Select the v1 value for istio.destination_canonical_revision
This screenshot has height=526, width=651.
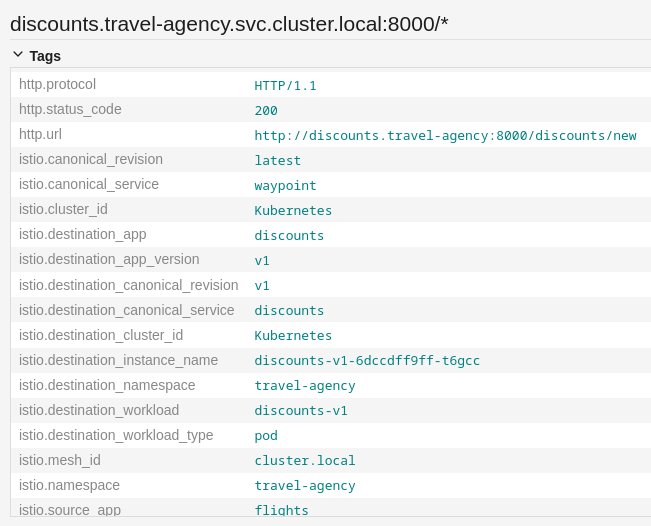click(x=262, y=285)
